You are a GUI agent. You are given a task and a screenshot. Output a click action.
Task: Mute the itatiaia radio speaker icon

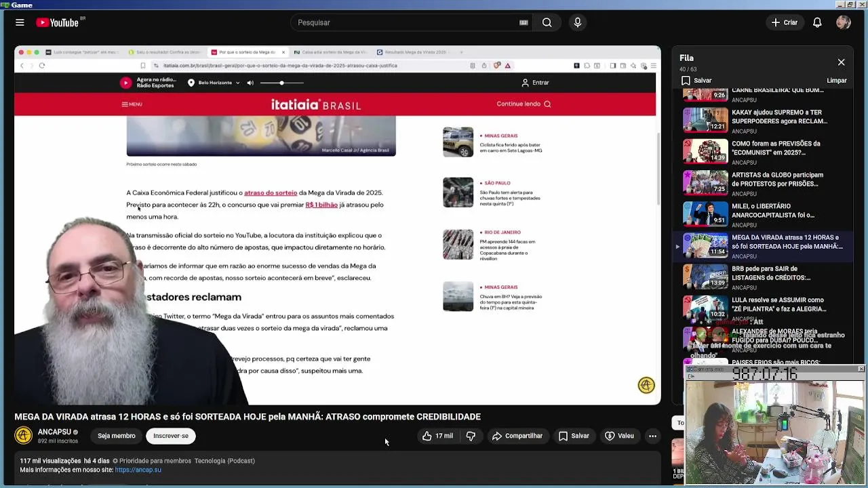(250, 83)
